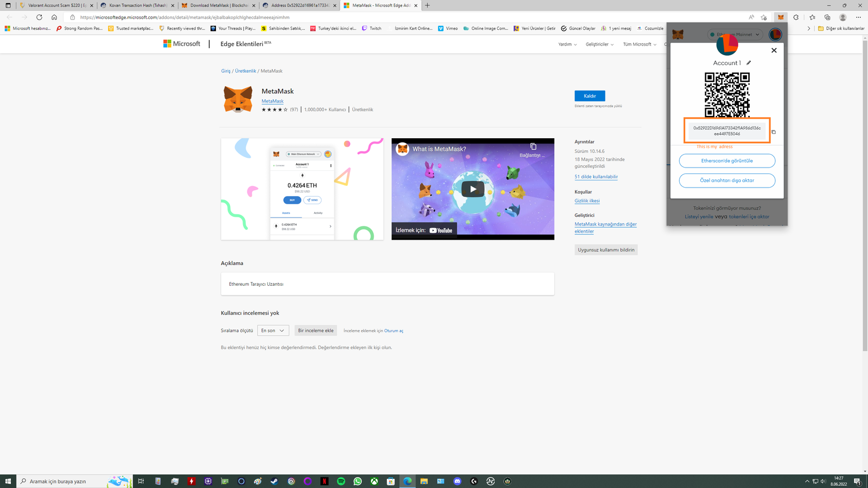Viewport: 868px width, 488px height.
Task: Expand the Yardım menu dropdown
Action: coord(567,44)
